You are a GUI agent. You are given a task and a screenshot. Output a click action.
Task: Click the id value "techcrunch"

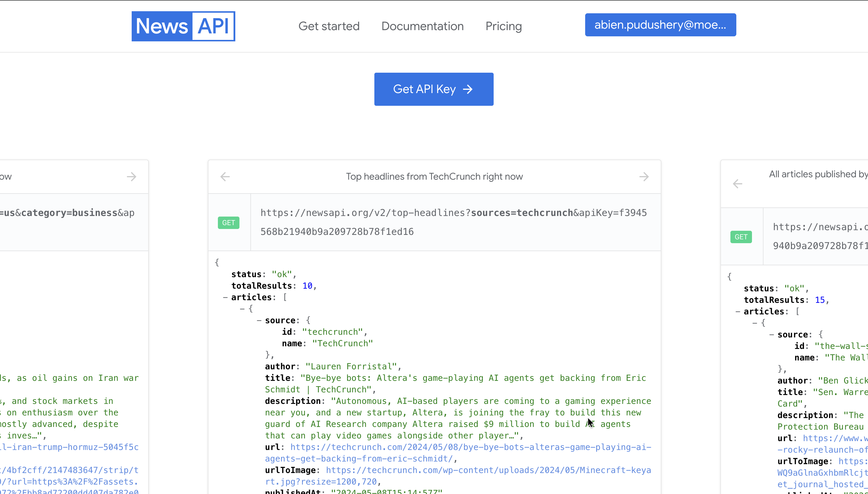332,332
